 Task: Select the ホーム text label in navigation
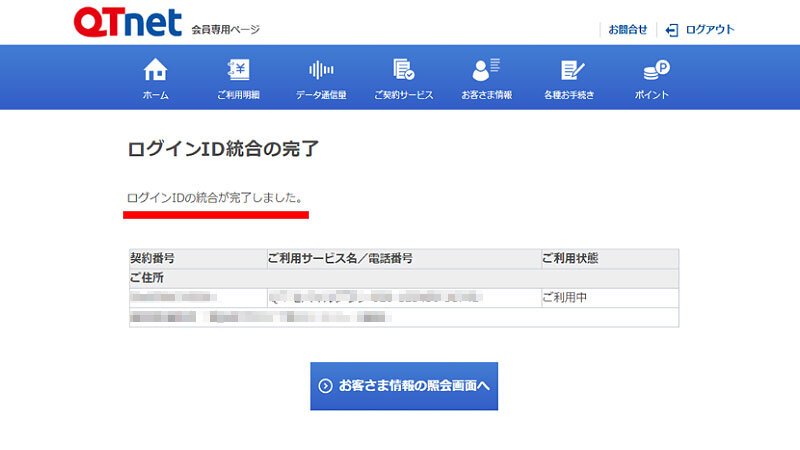click(155, 95)
